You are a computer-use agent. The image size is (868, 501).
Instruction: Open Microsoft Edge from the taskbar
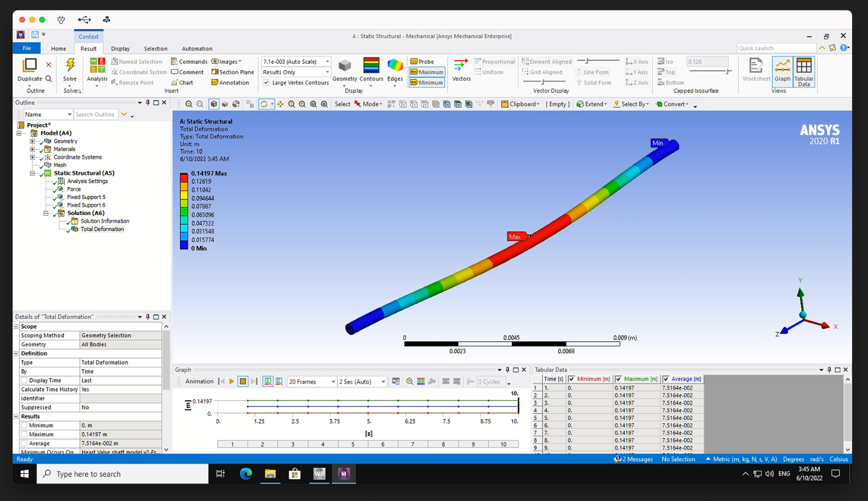click(246, 474)
